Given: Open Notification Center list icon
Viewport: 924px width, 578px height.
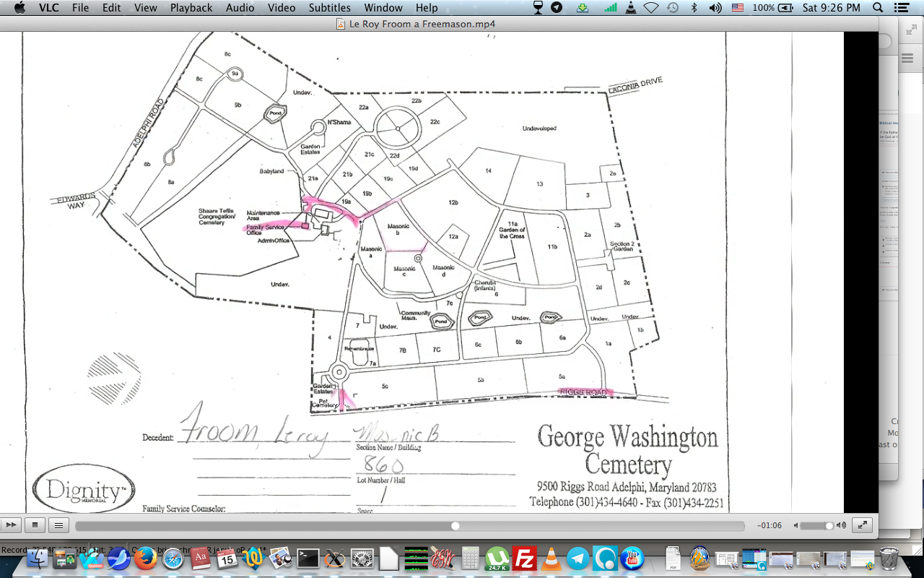Looking at the screenshot, I should pyautogui.click(x=901, y=8).
